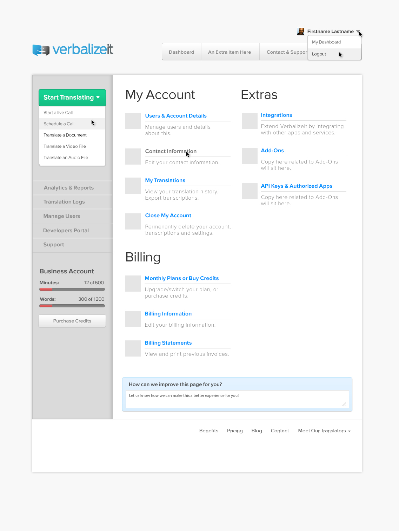
Task: Open API Keys & Authorized Apps link
Action: click(x=297, y=186)
